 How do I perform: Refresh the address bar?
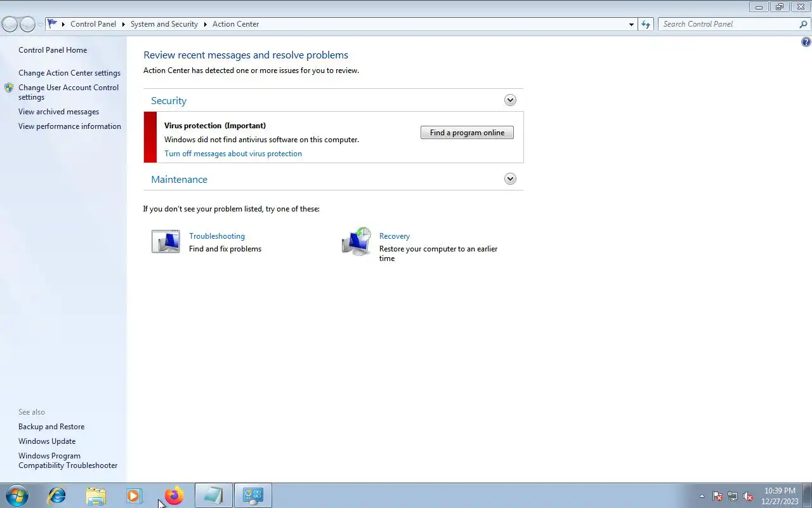click(x=646, y=24)
